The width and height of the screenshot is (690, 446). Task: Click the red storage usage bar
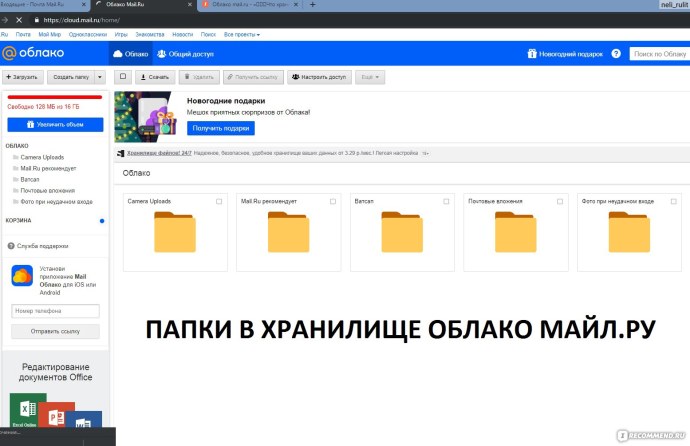point(55,97)
